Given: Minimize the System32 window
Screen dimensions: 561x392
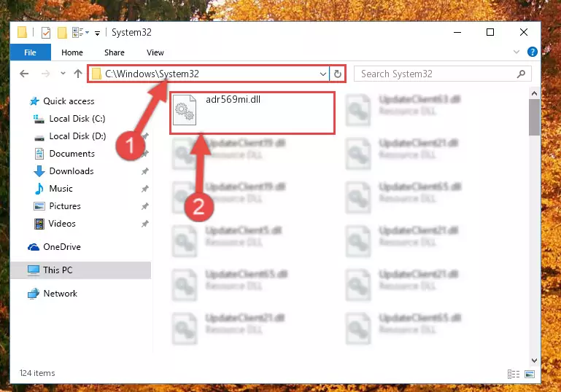Looking at the screenshot, I should [457, 33].
